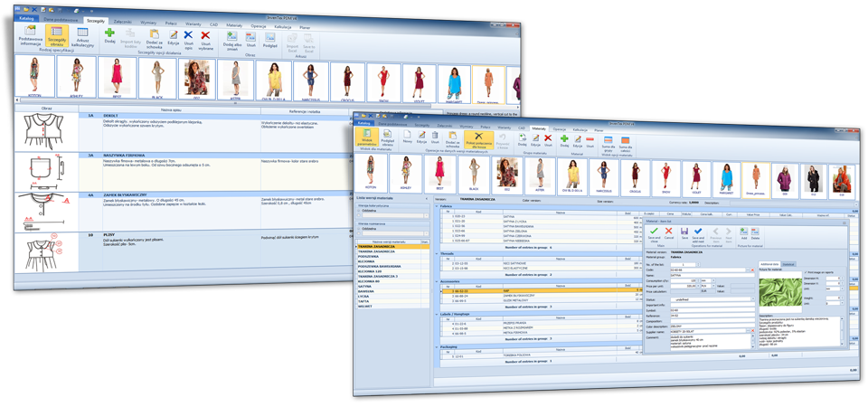The image size is (868, 407).
Task: Switch to Statistical tab in Material dialog
Action: click(788, 264)
